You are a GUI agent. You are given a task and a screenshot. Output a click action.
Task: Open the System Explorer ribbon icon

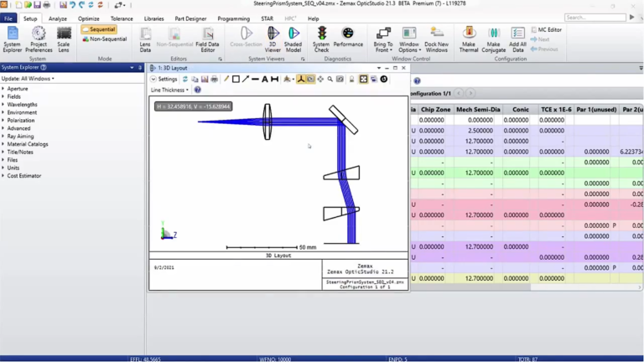pyautogui.click(x=13, y=39)
